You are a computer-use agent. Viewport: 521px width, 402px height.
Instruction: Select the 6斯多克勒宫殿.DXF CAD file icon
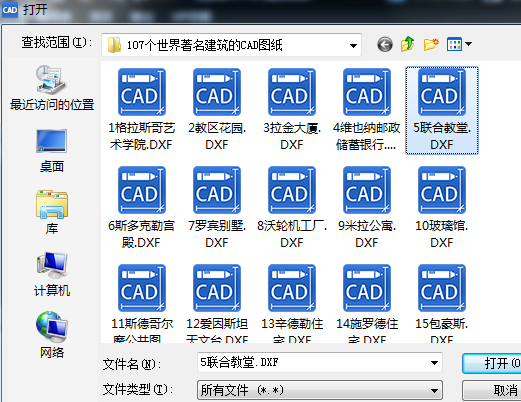(142, 190)
